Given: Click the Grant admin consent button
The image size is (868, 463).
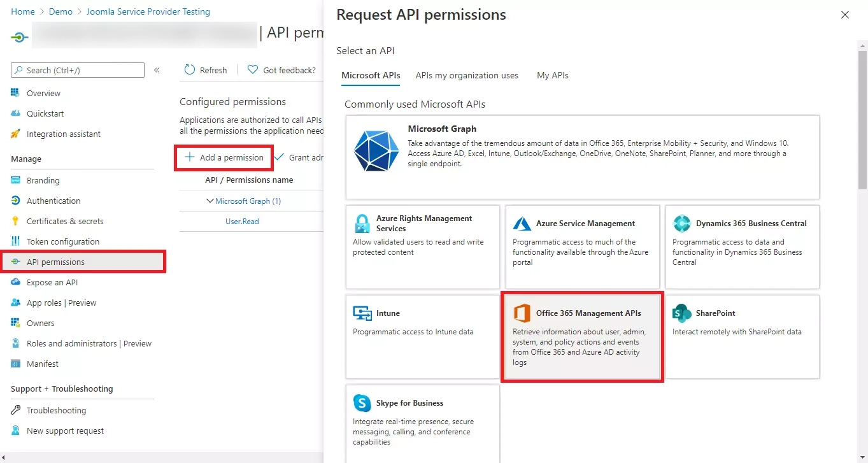Looking at the screenshot, I should (x=298, y=157).
